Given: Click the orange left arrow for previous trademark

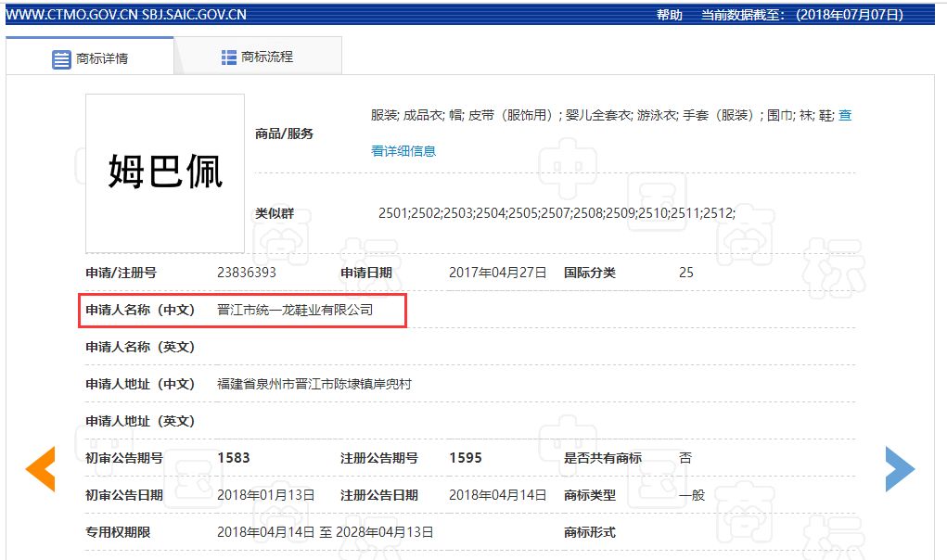Looking at the screenshot, I should 41,469.
